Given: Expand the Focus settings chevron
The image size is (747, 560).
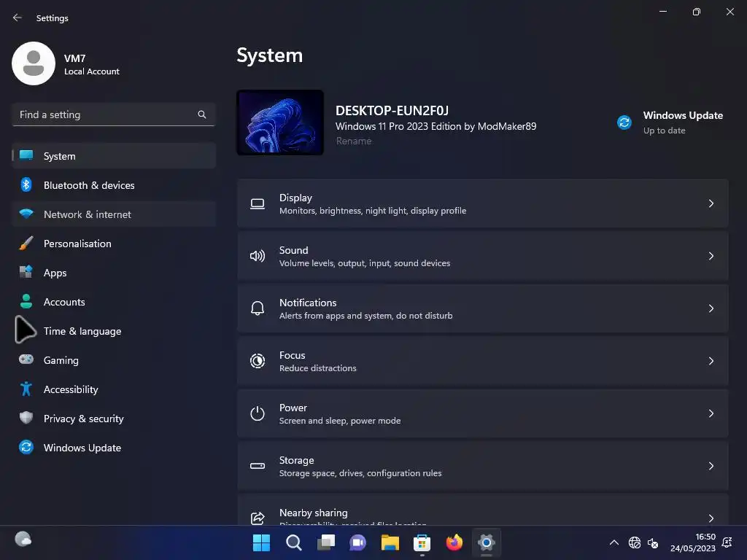Looking at the screenshot, I should [711, 361].
